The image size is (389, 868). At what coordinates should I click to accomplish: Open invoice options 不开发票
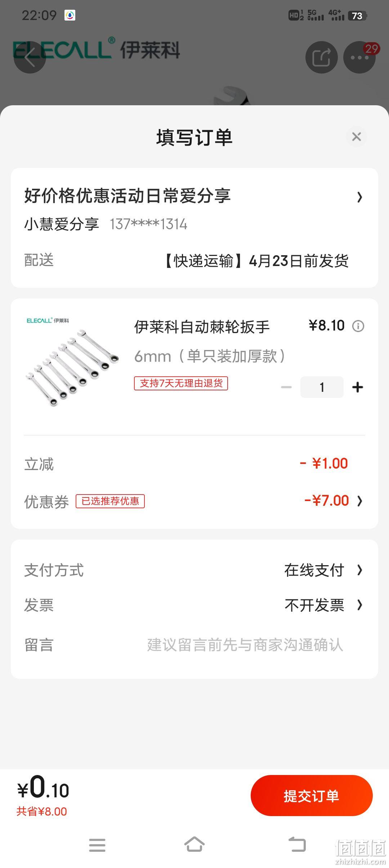[323, 605]
